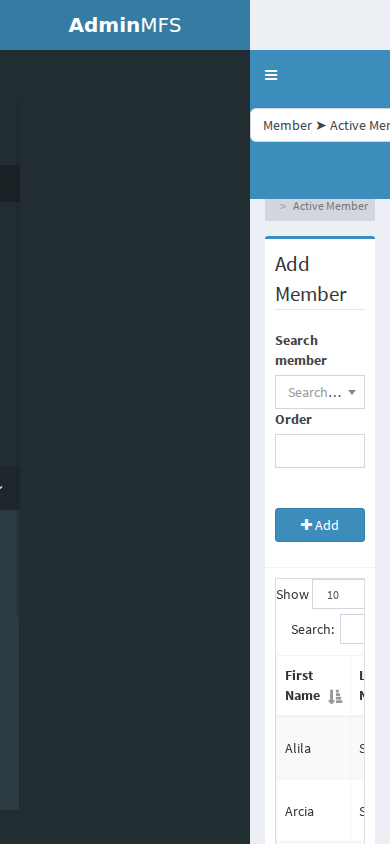
Task: Open the Show entries count dropdown
Action: [x=338, y=594]
